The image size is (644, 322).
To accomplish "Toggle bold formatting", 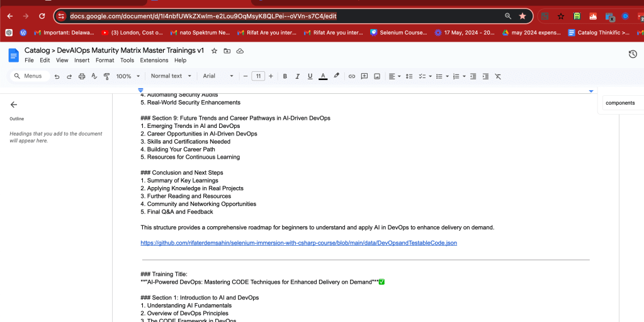I will [x=285, y=76].
